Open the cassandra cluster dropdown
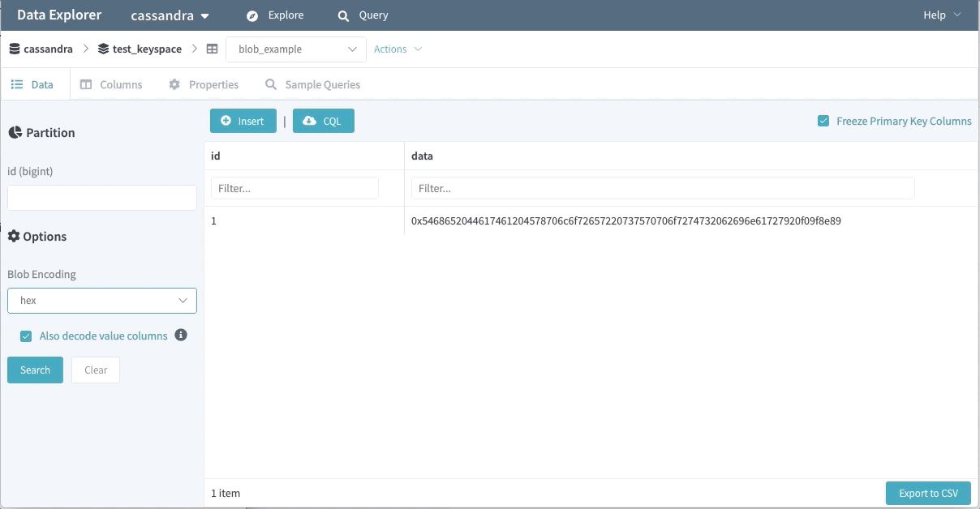Viewport: 980px width, 509px height. click(x=170, y=15)
